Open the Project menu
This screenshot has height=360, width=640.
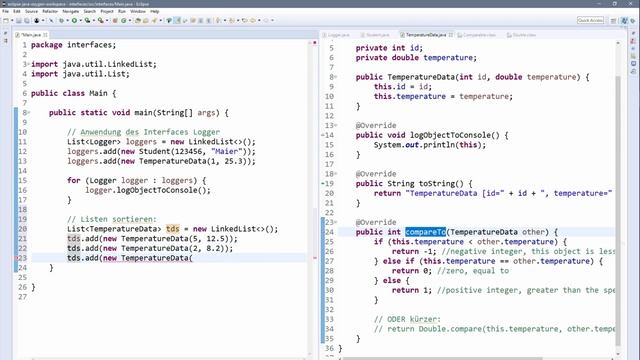107,11
